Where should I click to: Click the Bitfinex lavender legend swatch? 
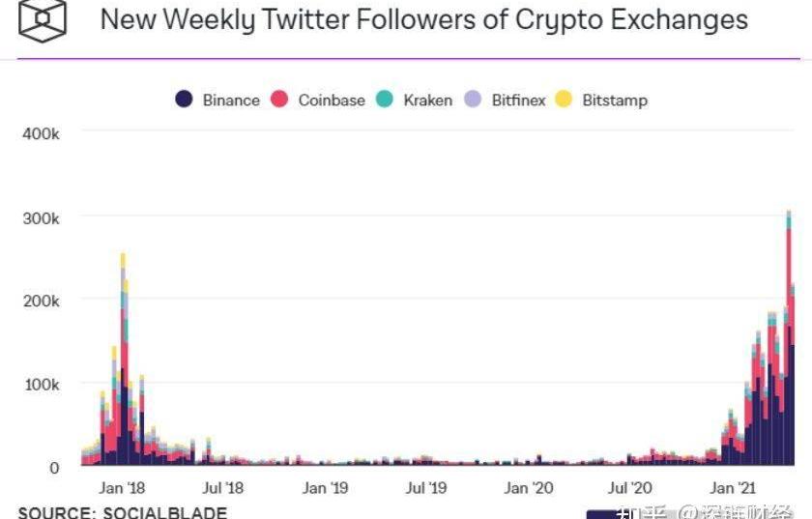click(x=473, y=100)
